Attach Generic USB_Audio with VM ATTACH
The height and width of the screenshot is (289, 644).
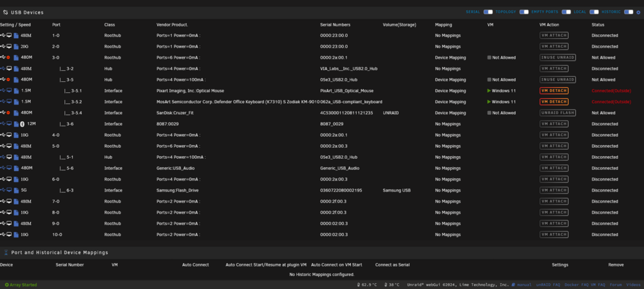[554, 168]
